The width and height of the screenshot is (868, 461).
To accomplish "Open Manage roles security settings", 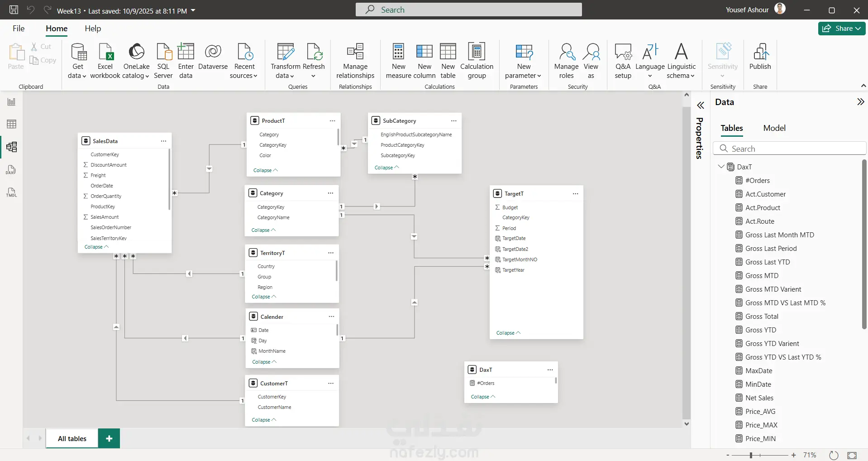I will point(566,61).
